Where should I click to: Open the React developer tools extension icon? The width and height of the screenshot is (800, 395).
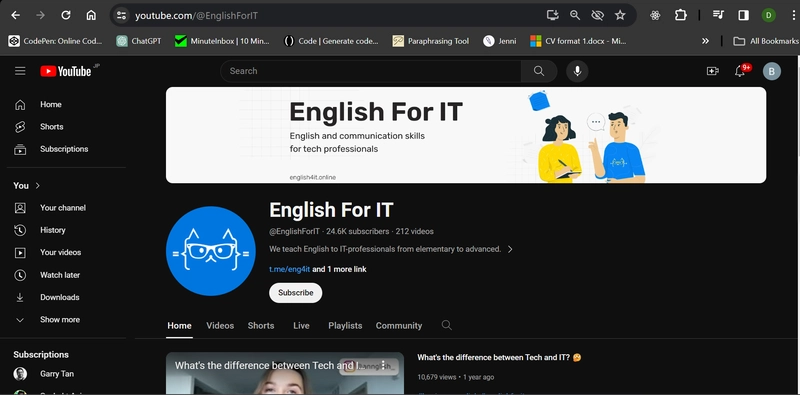pyautogui.click(x=656, y=15)
